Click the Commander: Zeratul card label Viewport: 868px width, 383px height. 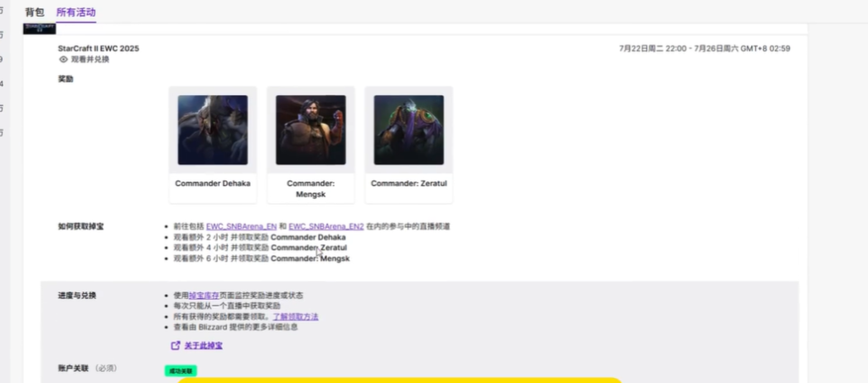(x=409, y=183)
